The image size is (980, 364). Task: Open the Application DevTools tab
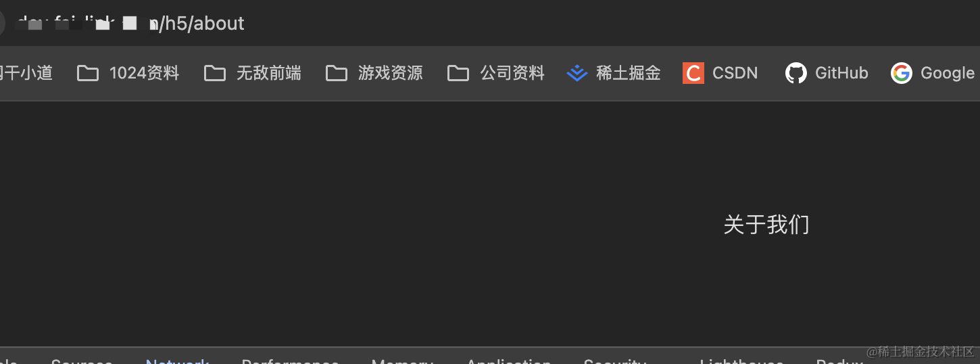509,361
